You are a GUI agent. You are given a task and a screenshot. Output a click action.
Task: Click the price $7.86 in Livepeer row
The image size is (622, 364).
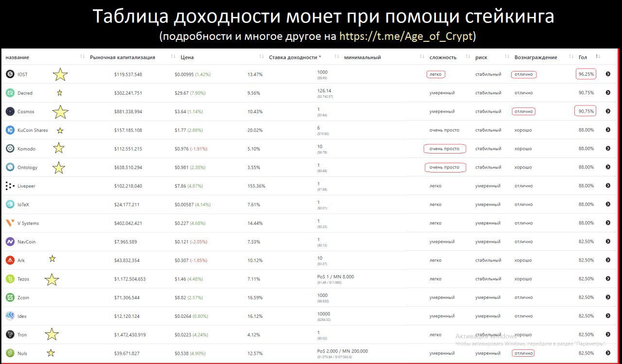coord(180,186)
